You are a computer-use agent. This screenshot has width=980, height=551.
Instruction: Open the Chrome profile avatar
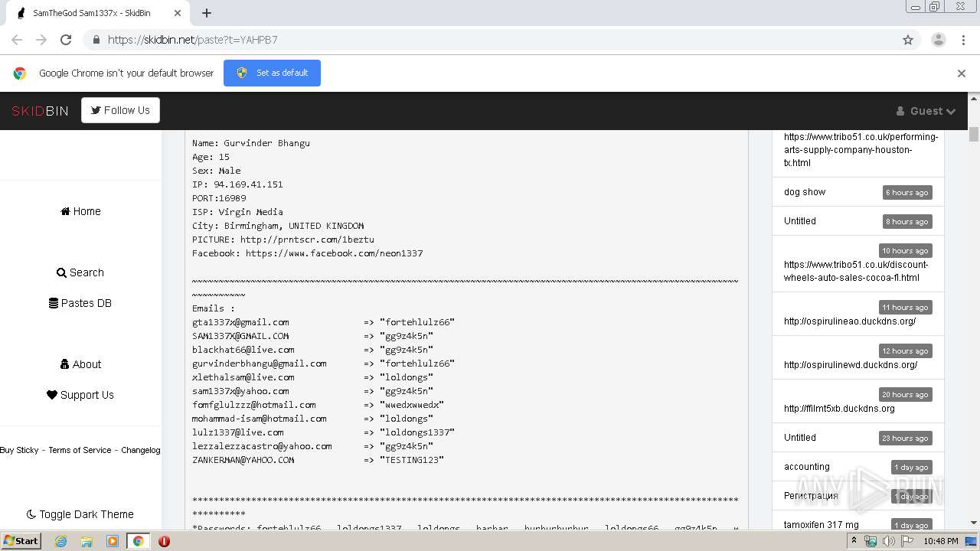[938, 40]
